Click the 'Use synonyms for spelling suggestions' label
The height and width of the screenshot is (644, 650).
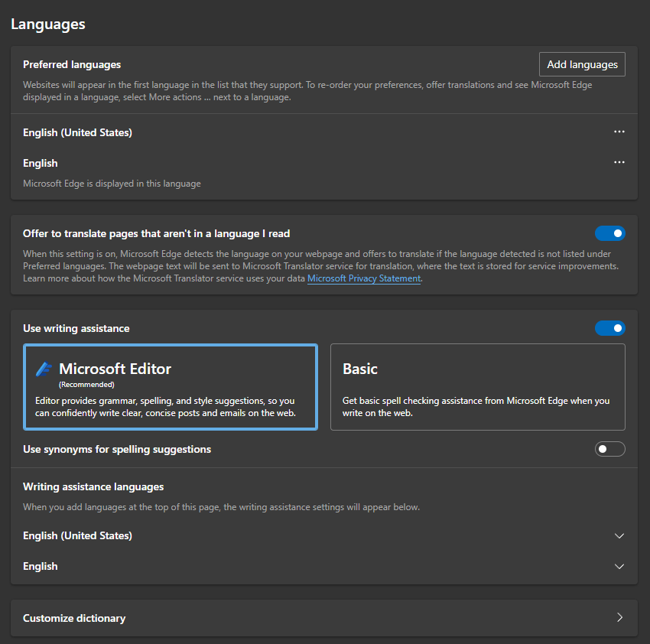(117, 450)
